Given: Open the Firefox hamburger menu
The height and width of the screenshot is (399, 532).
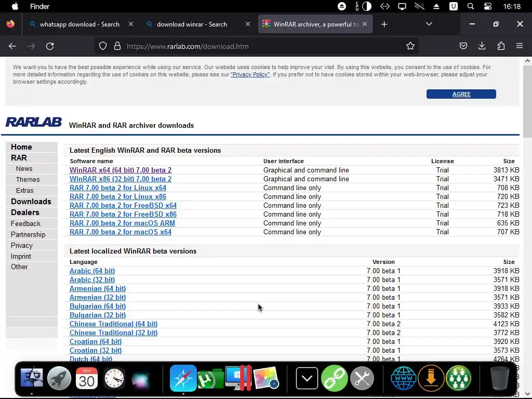Looking at the screenshot, I should pos(520,46).
